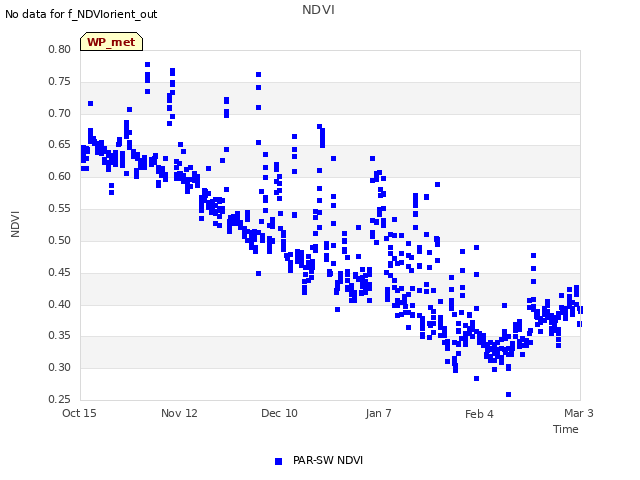This screenshot has width=640, height=480.
Task: Click the 0.65 y-axis tick label
Action: point(60,144)
